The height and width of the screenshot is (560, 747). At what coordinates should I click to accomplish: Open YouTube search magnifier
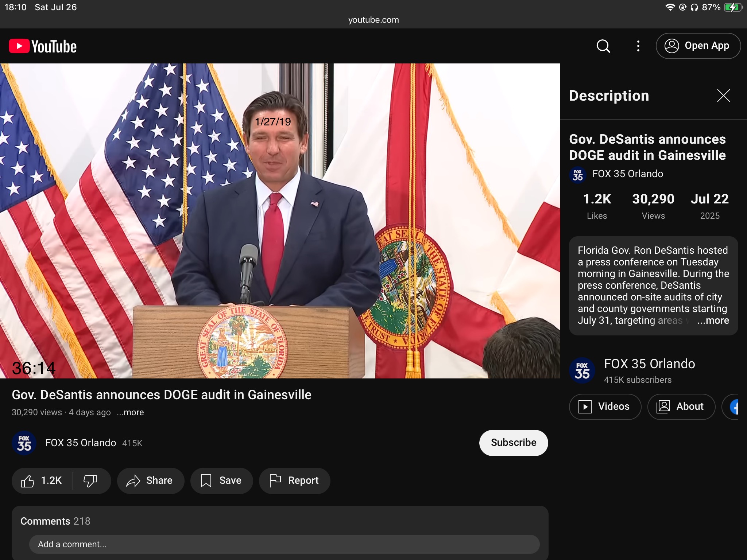click(603, 46)
